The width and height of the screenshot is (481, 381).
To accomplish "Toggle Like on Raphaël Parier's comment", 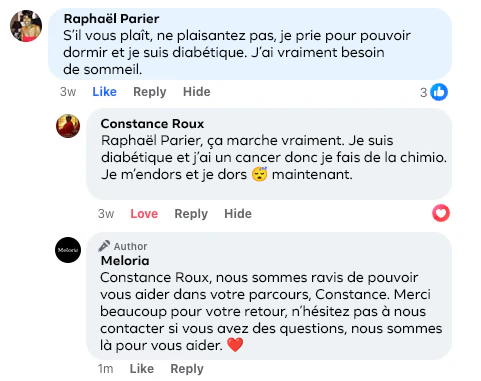I will 105,92.
